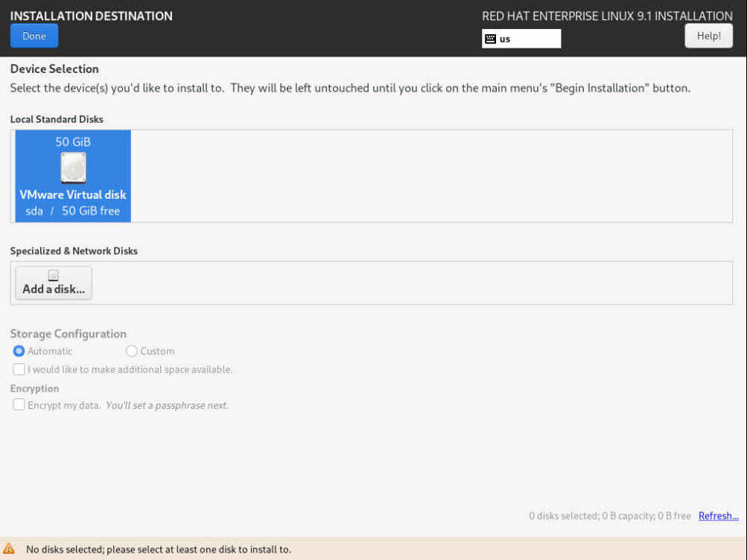Click the Installation Destination page title

tap(91, 16)
